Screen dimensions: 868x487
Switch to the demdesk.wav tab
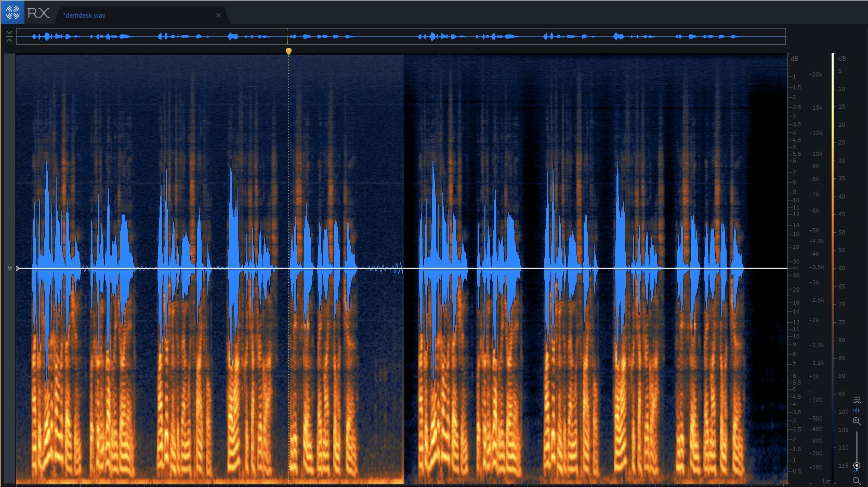pyautogui.click(x=85, y=16)
